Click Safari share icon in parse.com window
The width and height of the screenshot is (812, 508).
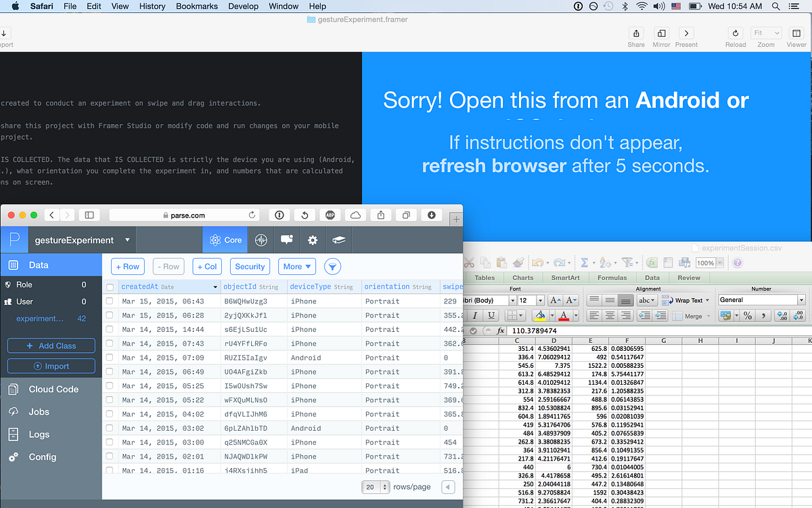[381, 215]
